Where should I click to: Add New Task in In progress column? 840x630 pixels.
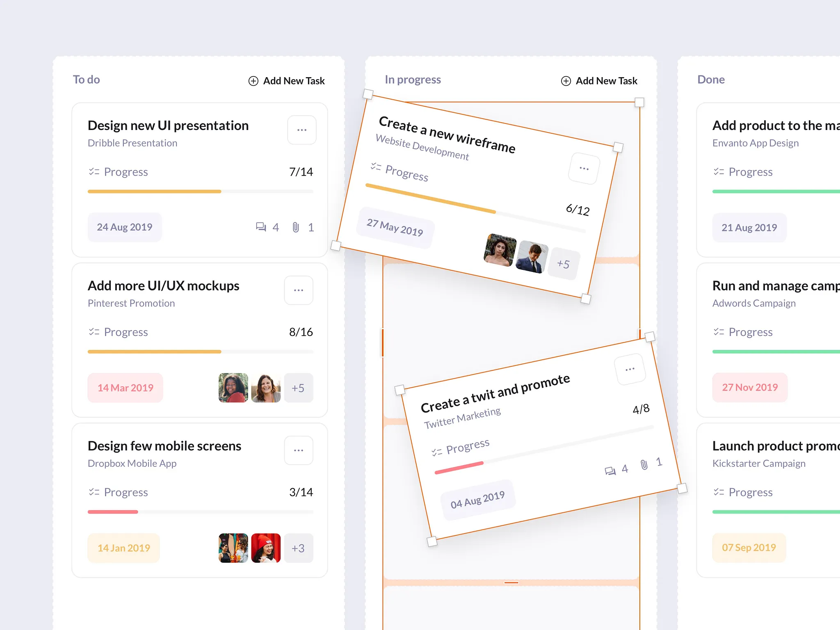click(599, 81)
